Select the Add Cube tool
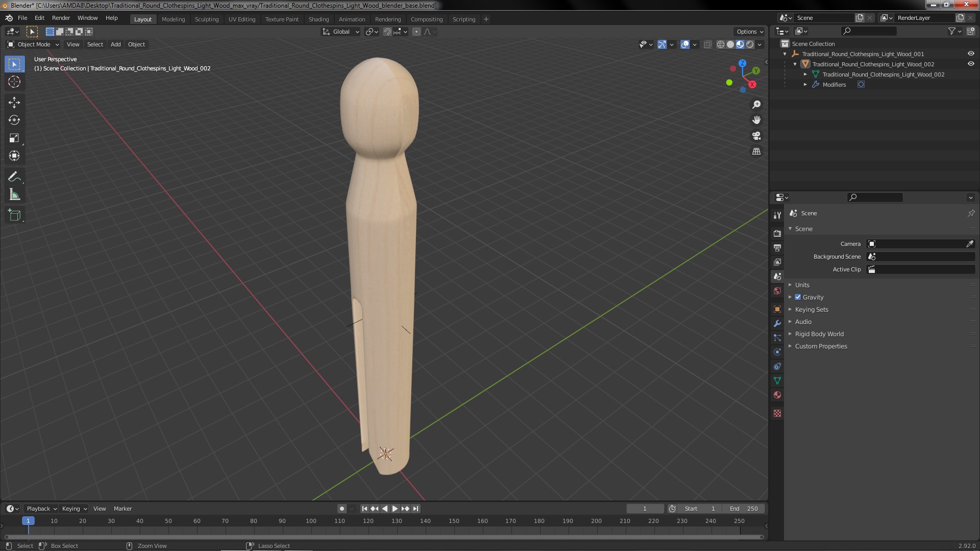Viewport: 980px width, 551px height. point(14,215)
